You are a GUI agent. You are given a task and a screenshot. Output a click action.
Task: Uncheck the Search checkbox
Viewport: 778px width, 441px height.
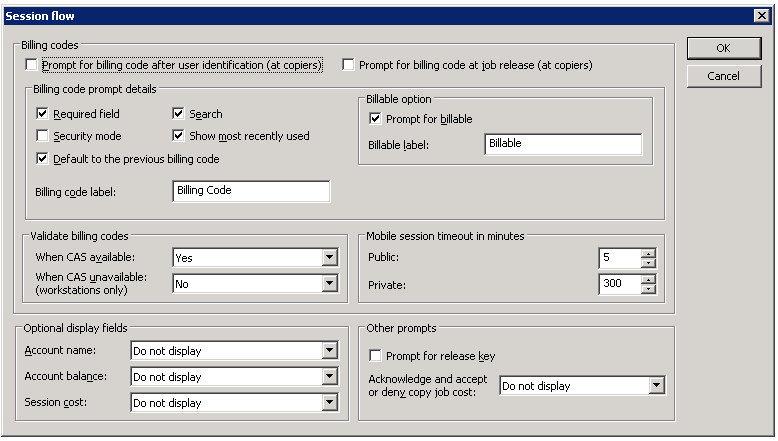(x=178, y=115)
